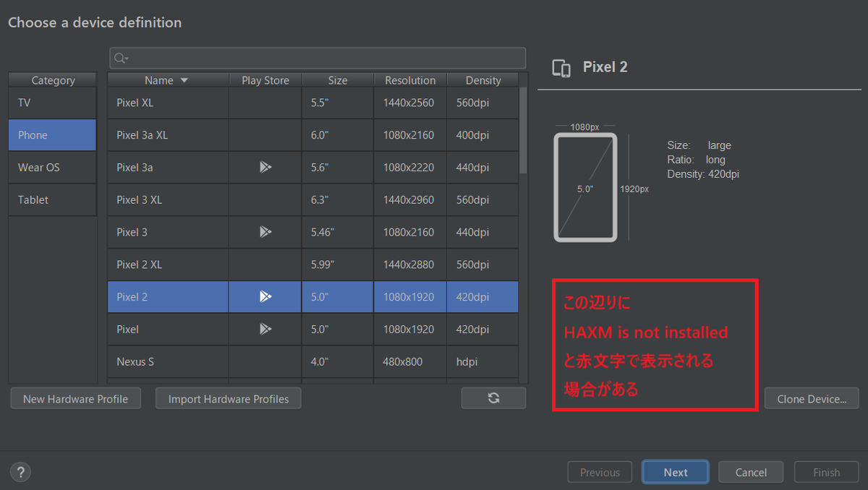Image resolution: width=868 pixels, height=490 pixels.
Task: Click the Play Store icon in Pixel 3 row
Action: [x=265, y=232]
